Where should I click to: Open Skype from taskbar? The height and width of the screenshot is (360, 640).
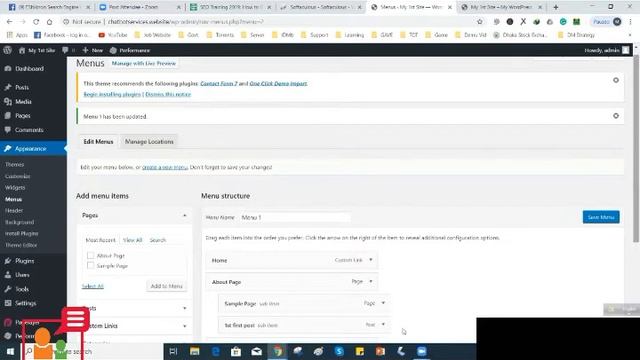(339, 351)
